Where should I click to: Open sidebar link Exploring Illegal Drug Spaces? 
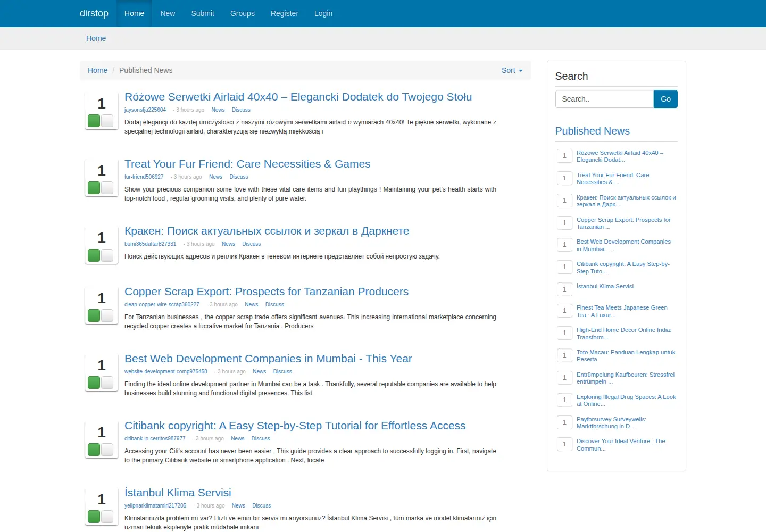click(x=626, y=401)
